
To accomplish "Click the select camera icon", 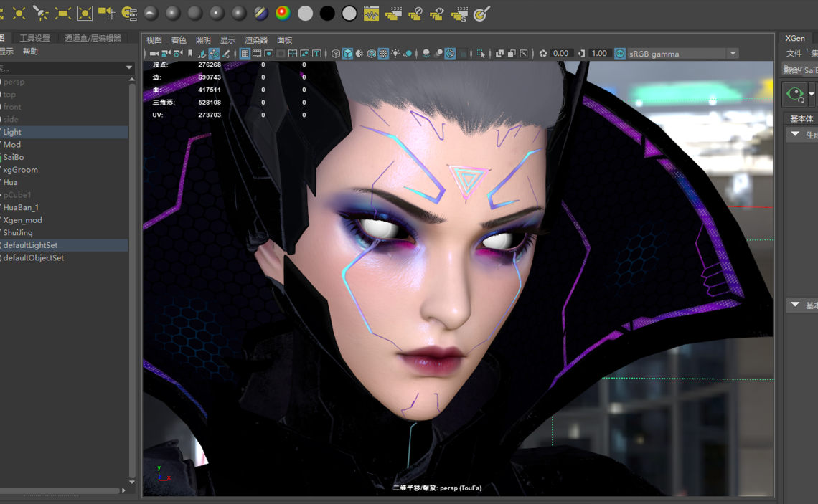I will 154,54.
